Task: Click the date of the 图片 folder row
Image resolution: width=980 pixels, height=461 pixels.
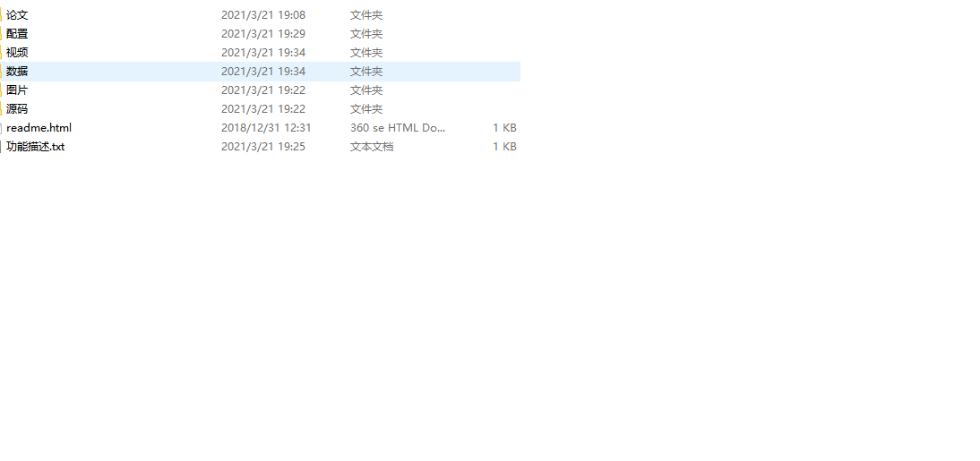Action: point(263,90)
